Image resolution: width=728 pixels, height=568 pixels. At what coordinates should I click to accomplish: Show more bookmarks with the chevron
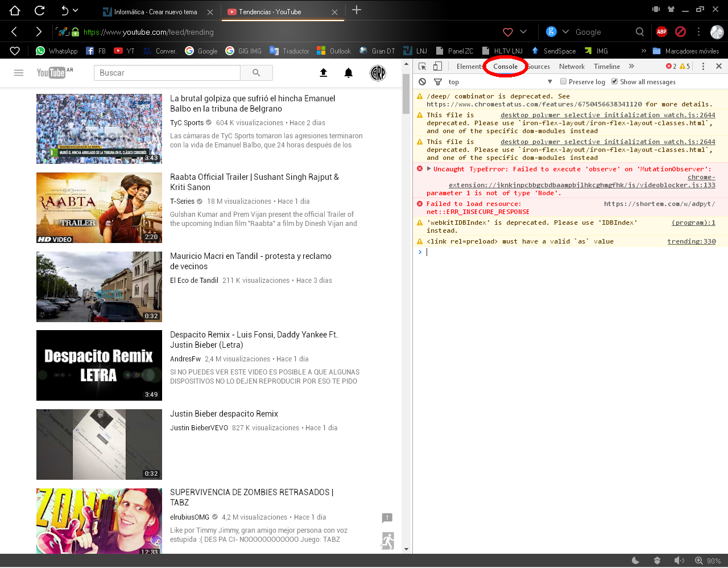click(x=644, y=51)
